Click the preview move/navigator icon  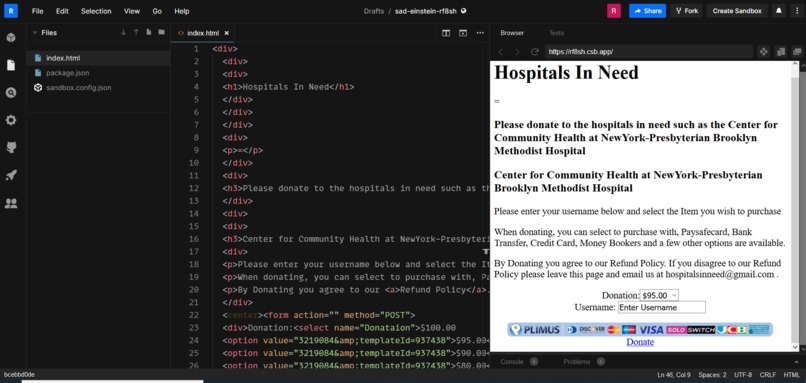click(x=763, y=52)
